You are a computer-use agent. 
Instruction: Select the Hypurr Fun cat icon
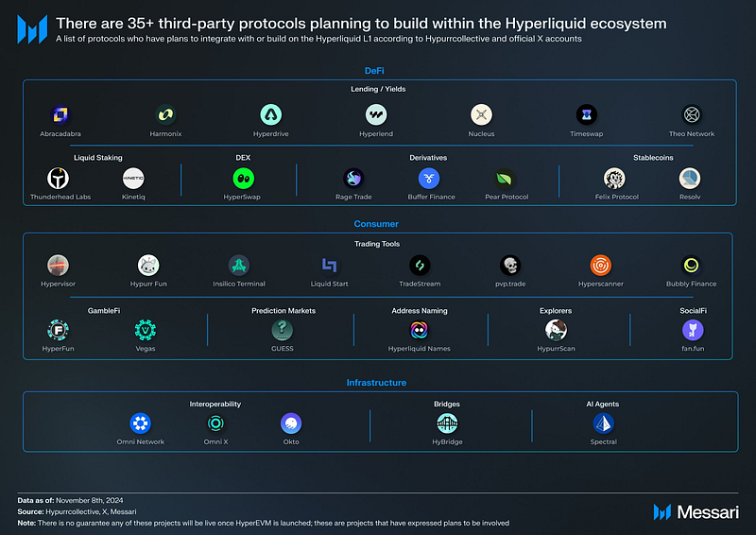click(x=148, y=266)
